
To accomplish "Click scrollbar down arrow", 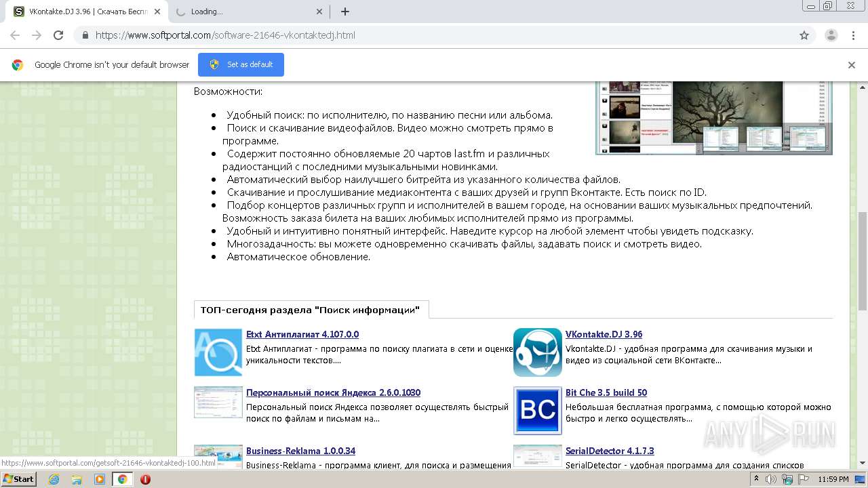I will coord(862,463).
